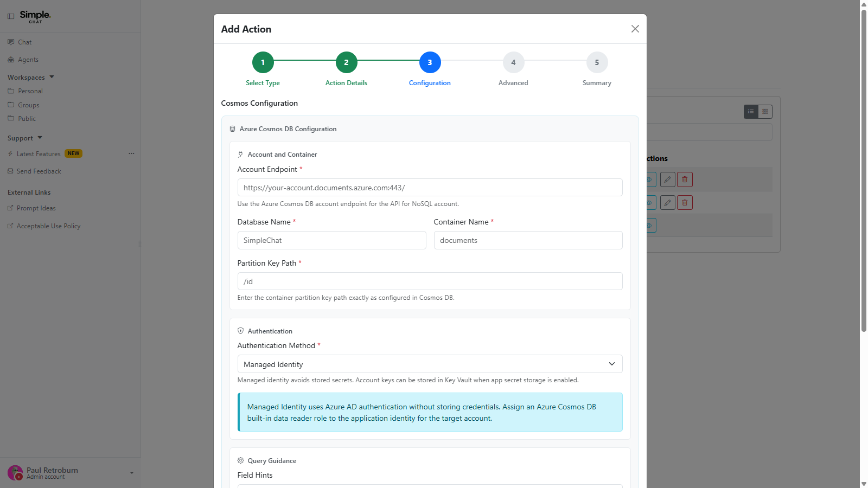Screen dimensions: 868x488
Task: Click the page scrollbar down arrow
Action: (864, 484)
